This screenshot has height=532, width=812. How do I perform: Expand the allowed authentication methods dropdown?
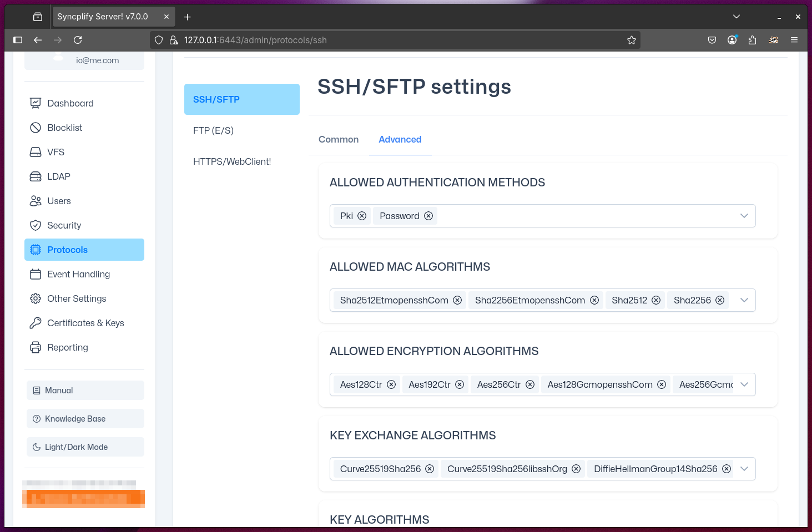point(744,216)
